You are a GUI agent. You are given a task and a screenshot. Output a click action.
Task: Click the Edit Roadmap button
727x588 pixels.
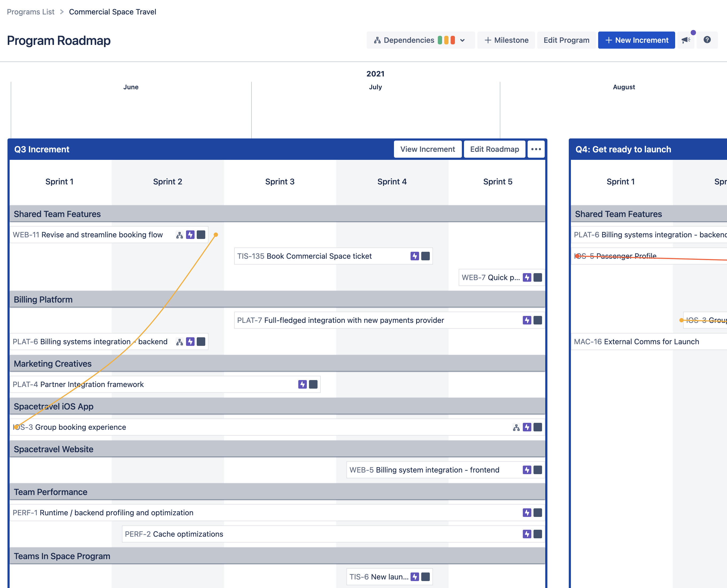pyautogui.click(x=494, y=149)
